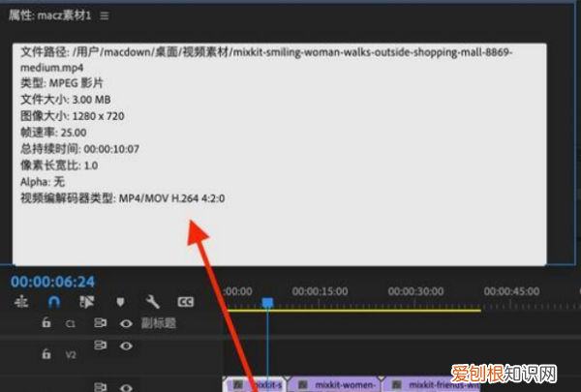Screen dimensions: 581x392
Task: Click the 视频编解码器类型 H.264 line
Action: (123, 198)
